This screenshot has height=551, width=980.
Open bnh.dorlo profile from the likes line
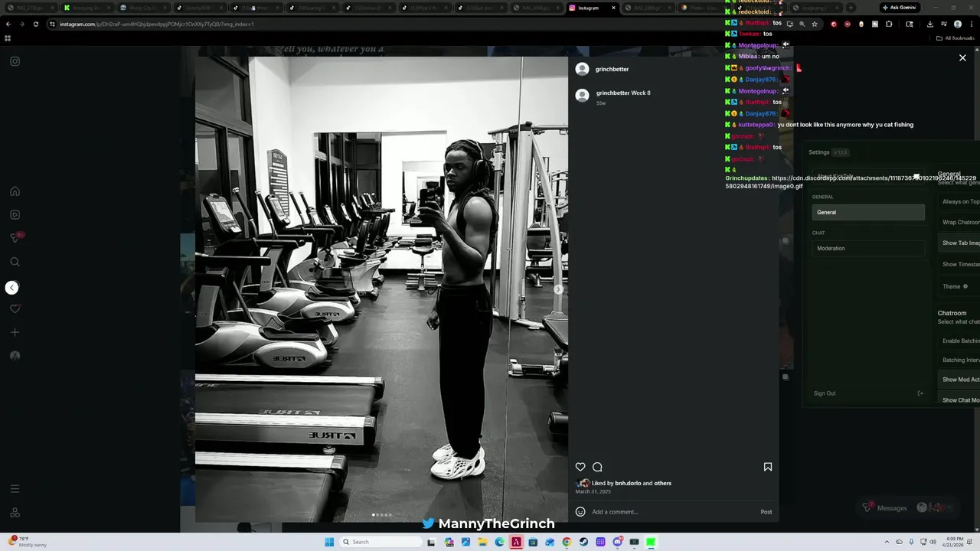click(628, 483)
